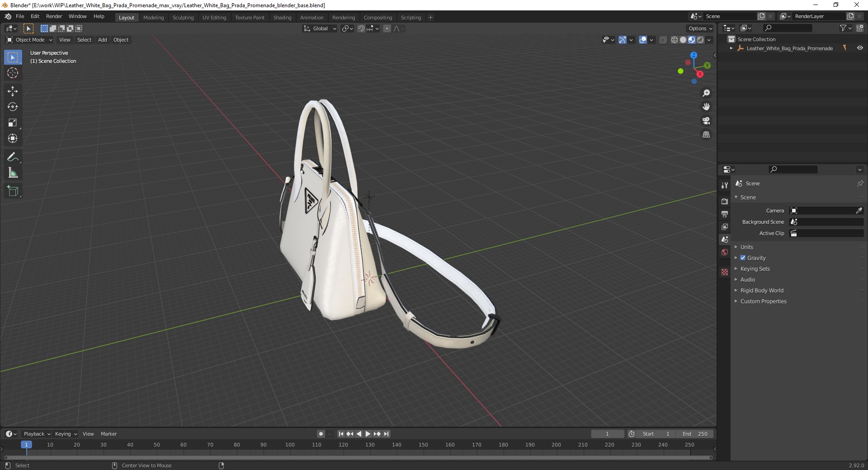The image size is (868, 470).
Task: Click the camera eyedropper icon
Action: [859, 211]
